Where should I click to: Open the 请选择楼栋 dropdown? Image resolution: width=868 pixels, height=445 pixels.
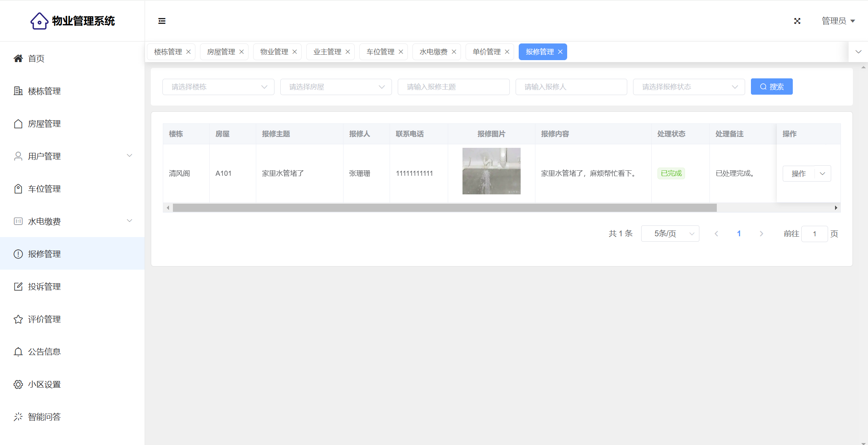(218, 87)
